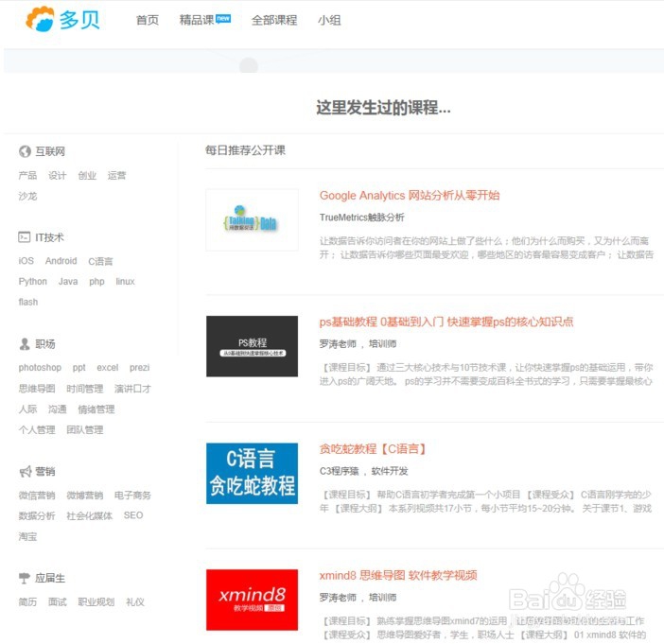Open the Python category link
The image size is (664, 644).
(32, 282)
